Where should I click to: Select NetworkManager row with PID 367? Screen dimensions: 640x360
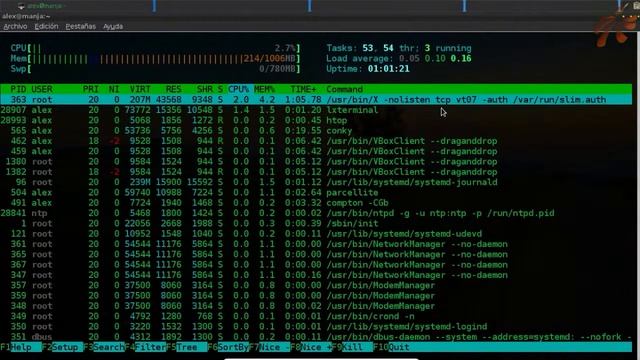point(316,265)
